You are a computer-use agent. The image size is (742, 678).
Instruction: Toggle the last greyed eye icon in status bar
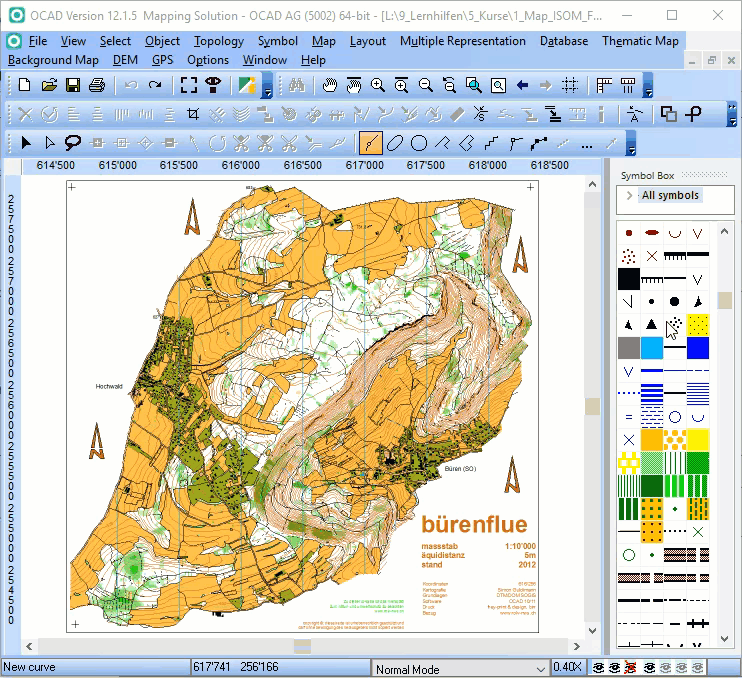pos(698,667)
